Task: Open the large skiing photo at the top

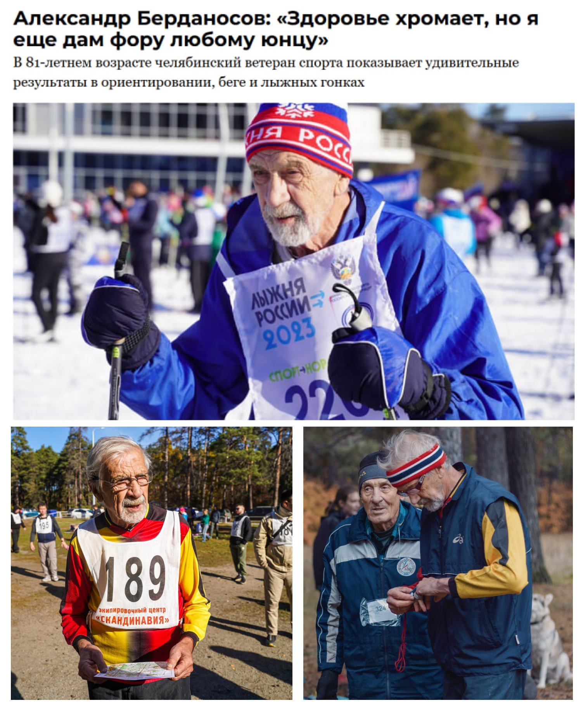Action: pos(294,261)
